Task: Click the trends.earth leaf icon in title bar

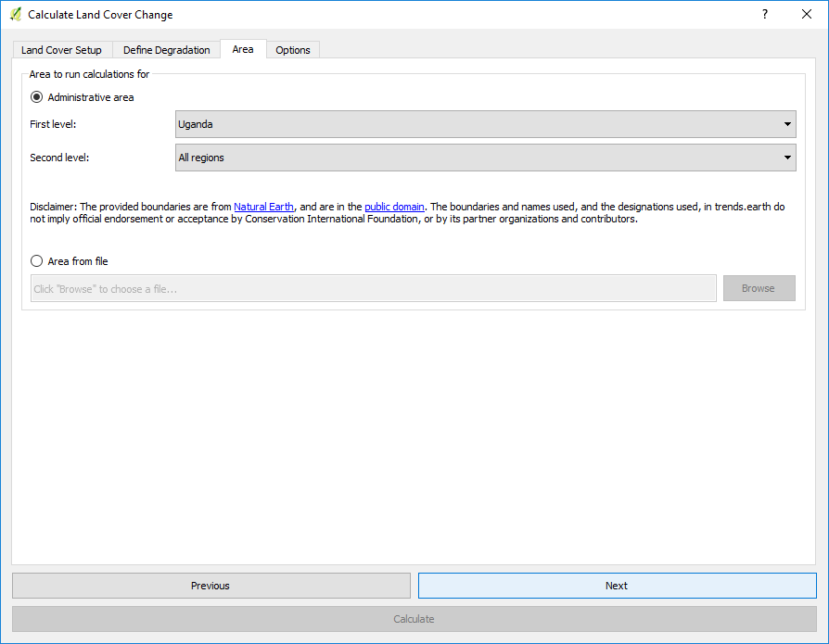Action: 15,15
